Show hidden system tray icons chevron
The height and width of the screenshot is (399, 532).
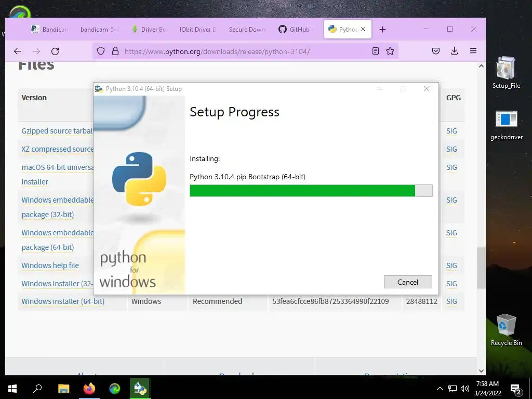coord(440,389)
